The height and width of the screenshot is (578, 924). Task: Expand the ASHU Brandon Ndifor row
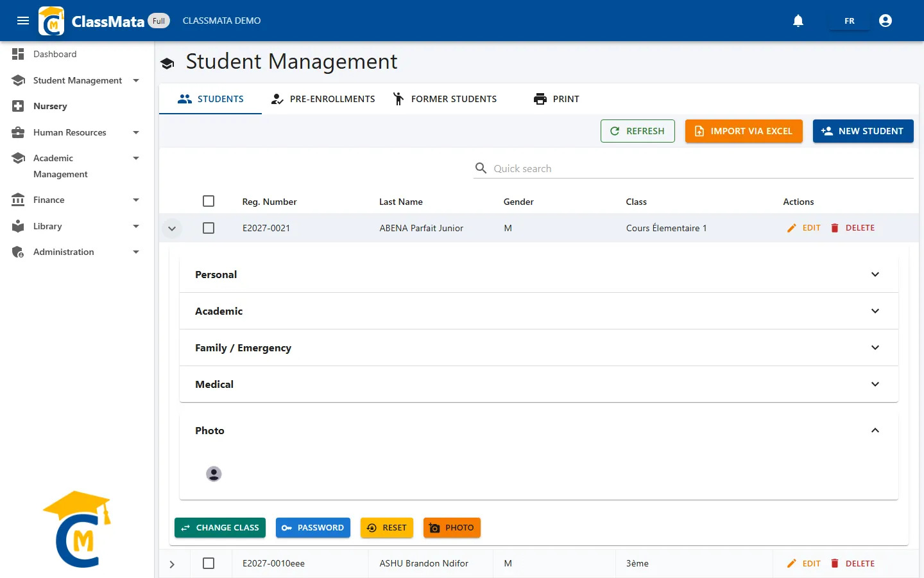click(172, 564)
